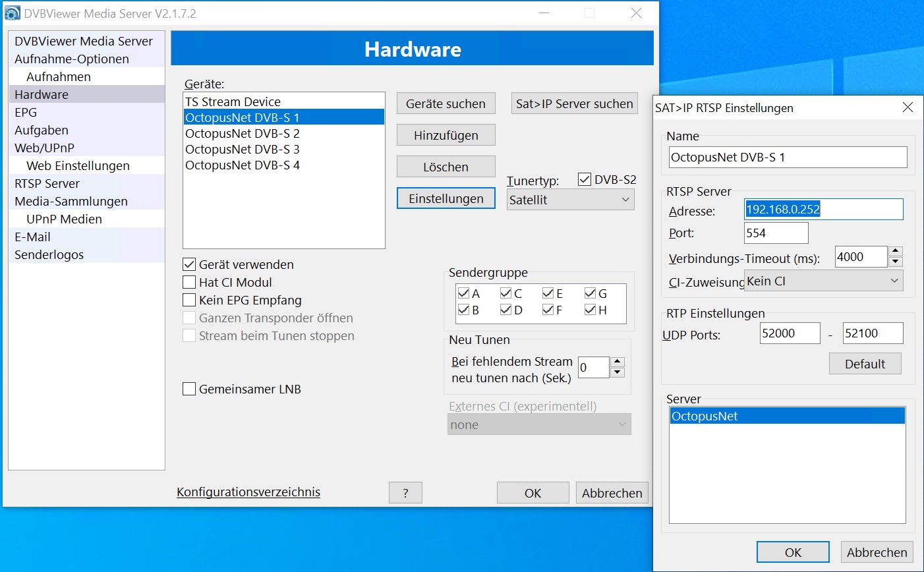Click the UDP start port field 52000
This screenshot has height=572, width=924.
click(x=790, y=333)
